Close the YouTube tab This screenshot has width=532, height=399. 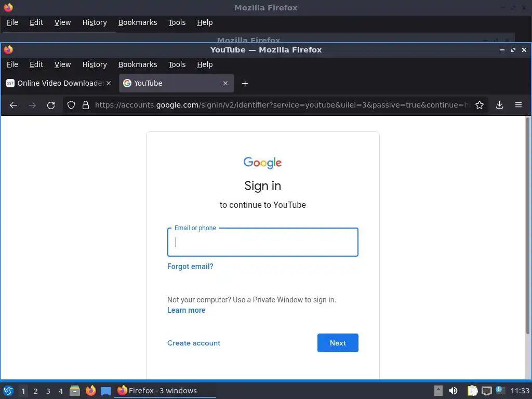pyautogui.click(x=225, y=83)
